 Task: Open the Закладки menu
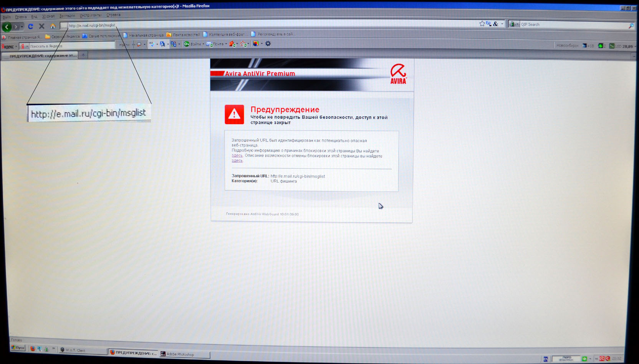67,16
